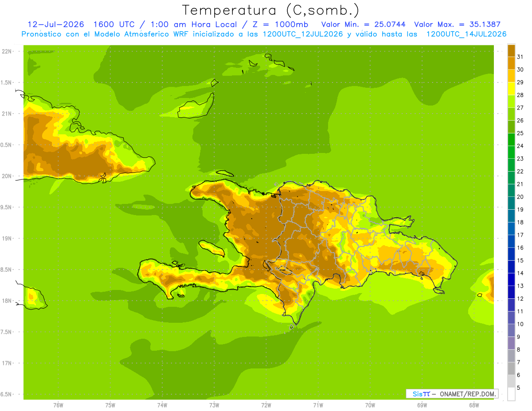This screenshot has height=411, width=532.
Task: Click the "18N" latitude label
Action: pos(6,301)
